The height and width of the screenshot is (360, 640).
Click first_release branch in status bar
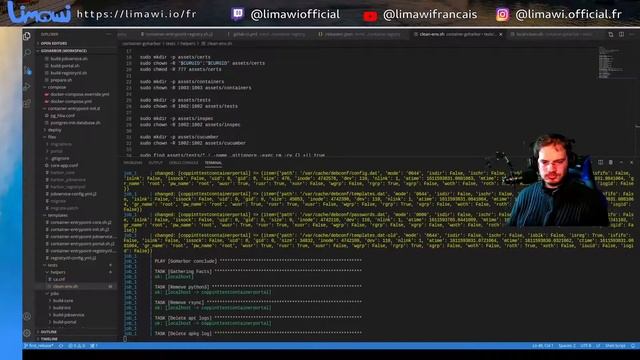pos(39,346)
